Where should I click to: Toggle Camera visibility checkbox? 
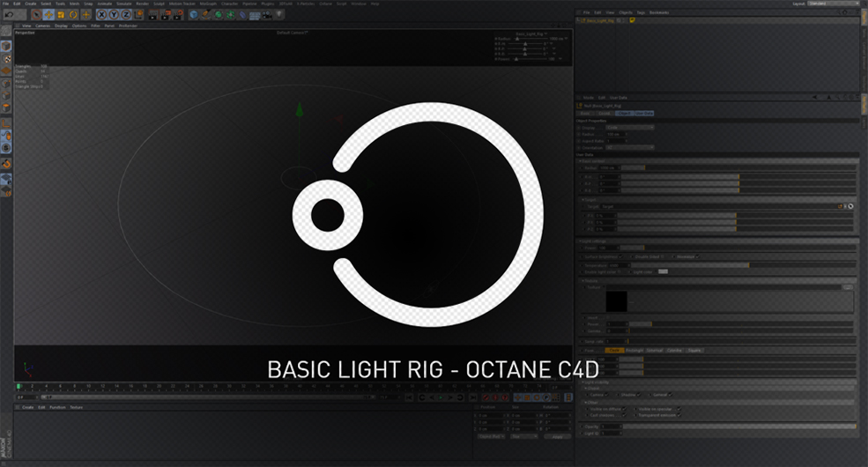coord(606,395)
